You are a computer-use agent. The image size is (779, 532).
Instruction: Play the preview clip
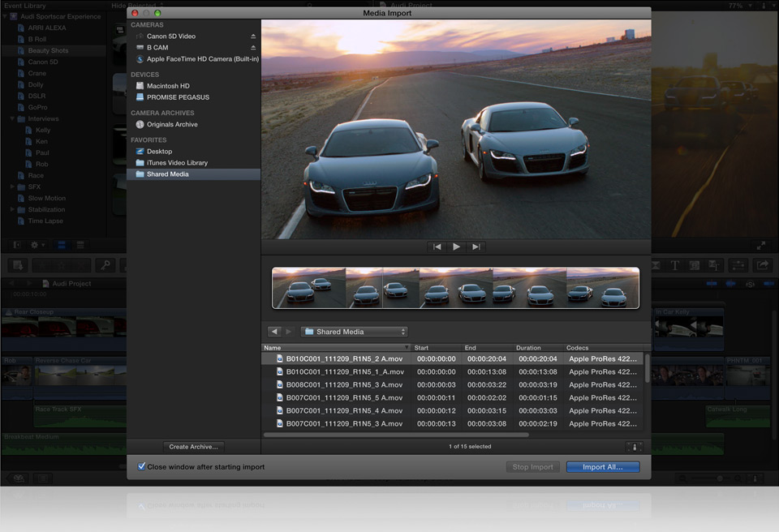(456, 247)
